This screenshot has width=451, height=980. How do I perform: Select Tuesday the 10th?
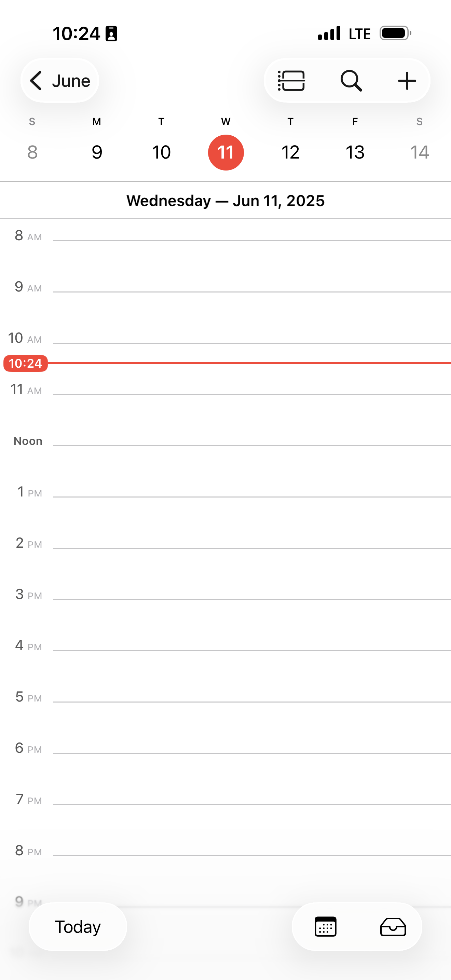click(x=161, y=152)
